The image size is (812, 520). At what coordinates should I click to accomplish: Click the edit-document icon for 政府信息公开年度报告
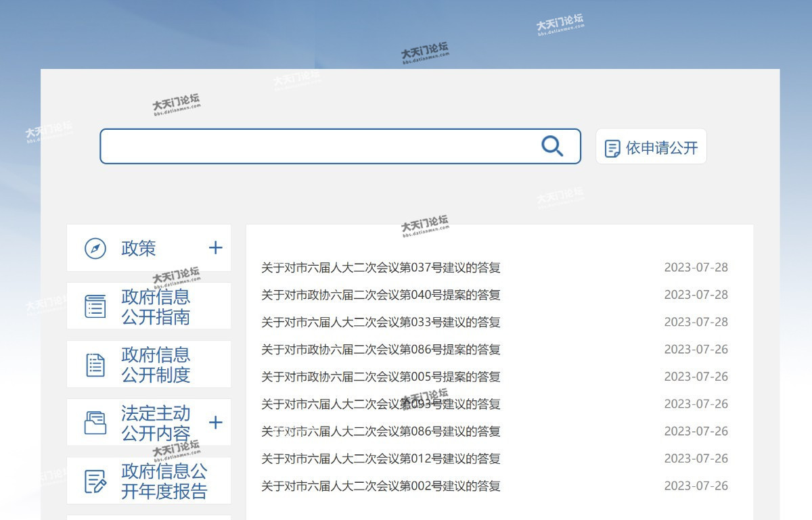pos(95,481)
